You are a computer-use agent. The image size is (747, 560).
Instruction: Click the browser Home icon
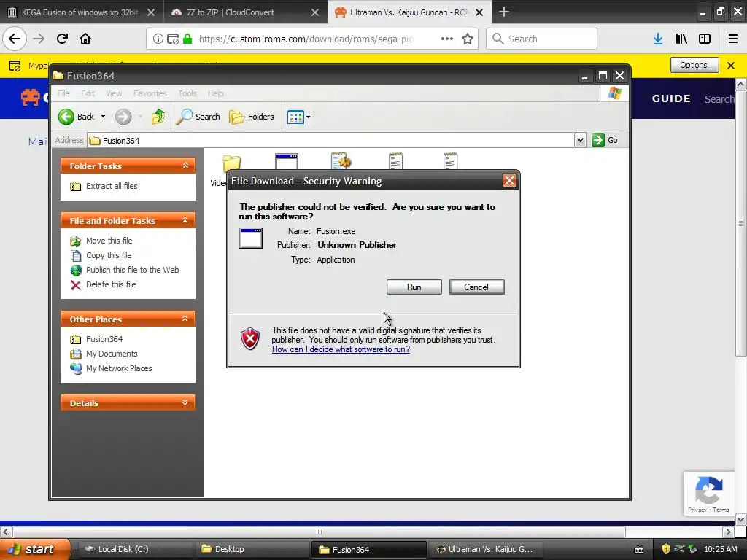[x=85, y=39]
